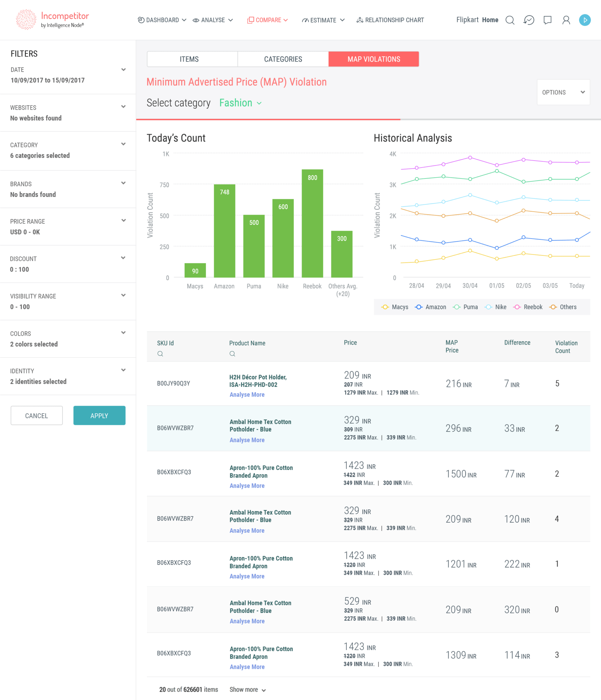
Task: Adjust the PRICE RANGE filter
Action: click(x=124, y=221)
